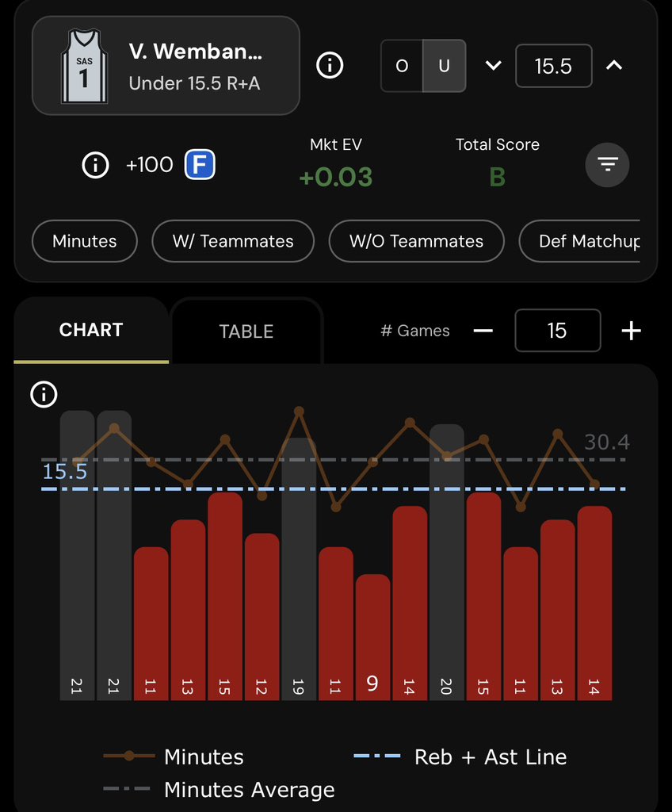The height and width of the screenshot is (812, 672).
Task: Tap the Mkt EV +0.03 value
Action: 336,177
